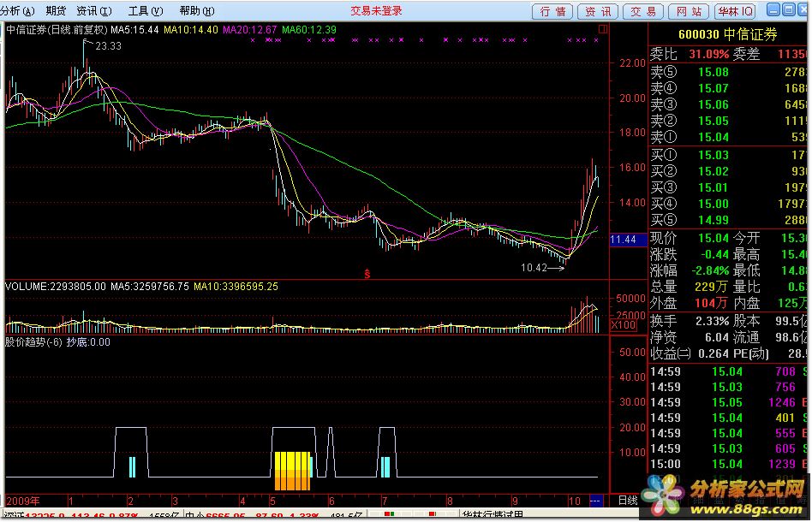The height and width of the screenshot is (522, 812).
Task: Open the 期货 menu
Action: click(x=56, y=11)
